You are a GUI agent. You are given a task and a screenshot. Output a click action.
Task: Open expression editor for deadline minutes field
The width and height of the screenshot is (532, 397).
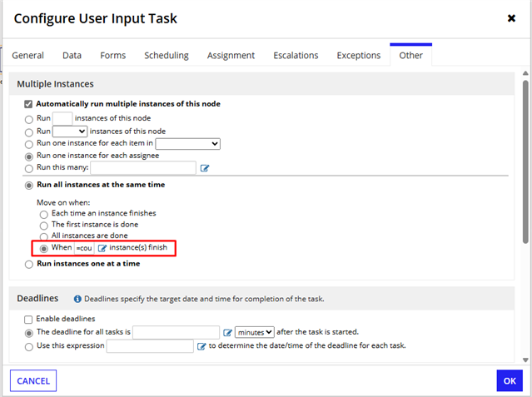point(227,333)
